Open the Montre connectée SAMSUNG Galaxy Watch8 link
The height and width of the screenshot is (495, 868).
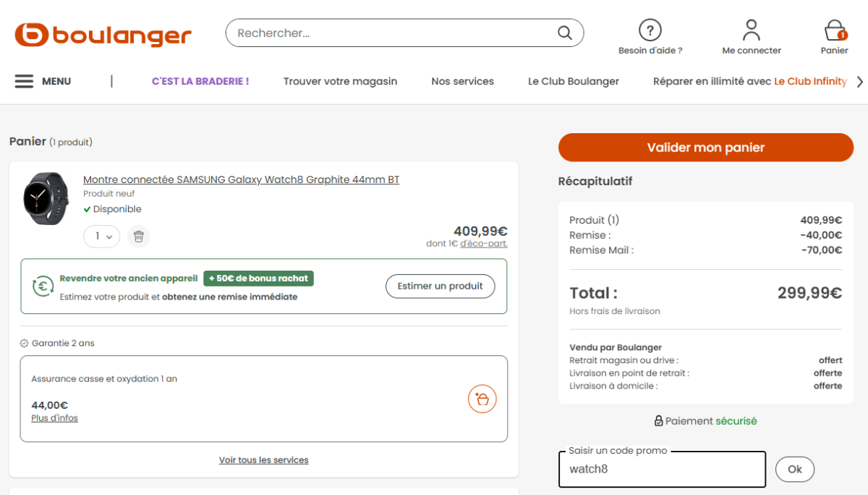(x=241, y=179)
